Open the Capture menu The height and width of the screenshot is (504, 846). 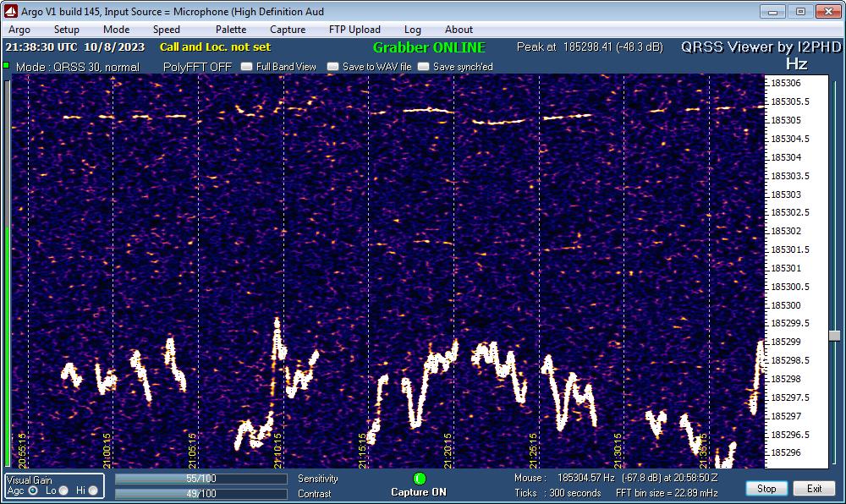(288, 30)
